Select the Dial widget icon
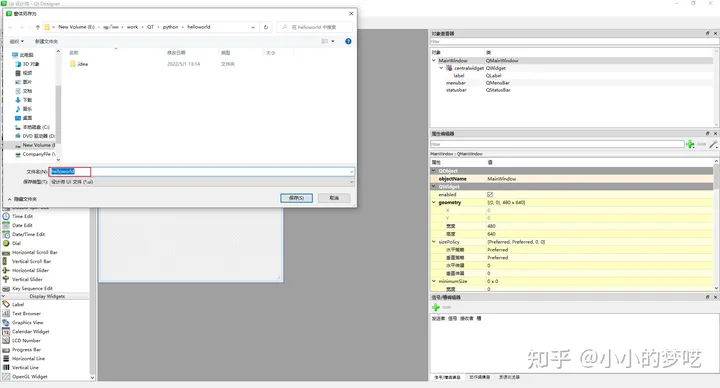Image resolution: width=720 pixels, height=388 pixels. coord(6,243)
